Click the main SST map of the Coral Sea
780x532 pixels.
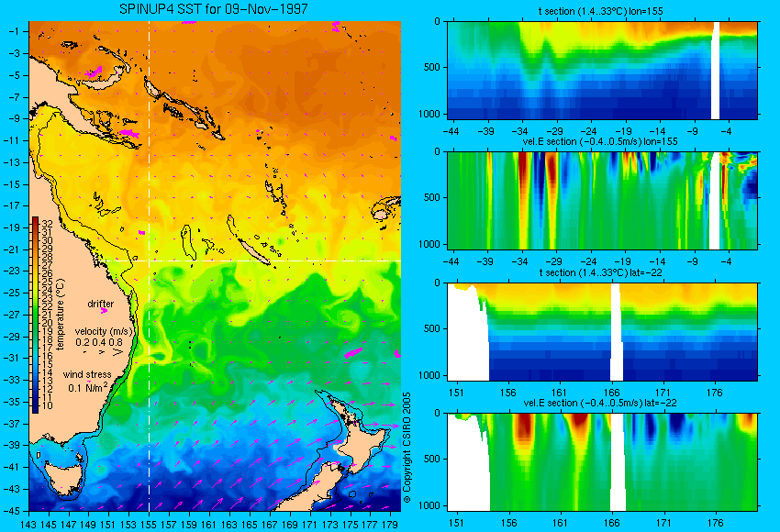point(215,266)
